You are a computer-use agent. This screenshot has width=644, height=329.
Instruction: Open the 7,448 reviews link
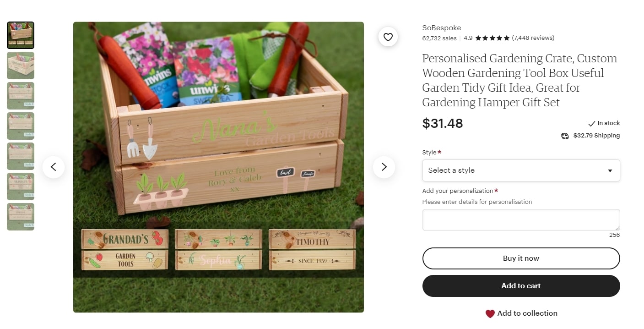[x=533, y=38]
